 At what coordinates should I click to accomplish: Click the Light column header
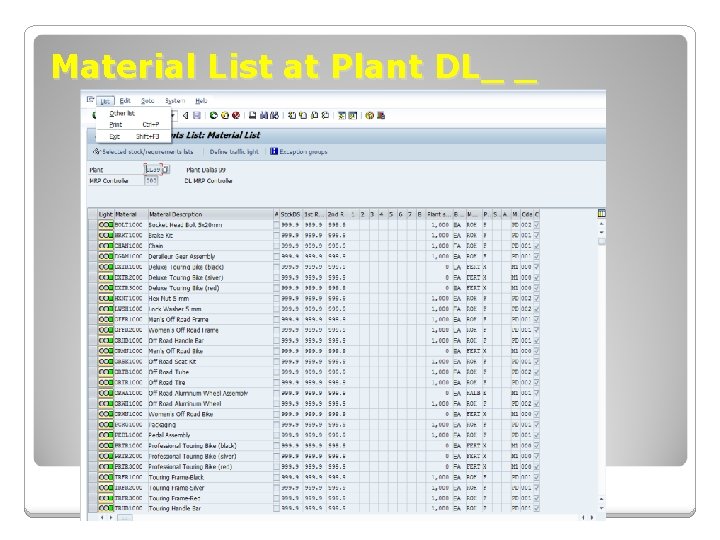click(x=105, y=214)
